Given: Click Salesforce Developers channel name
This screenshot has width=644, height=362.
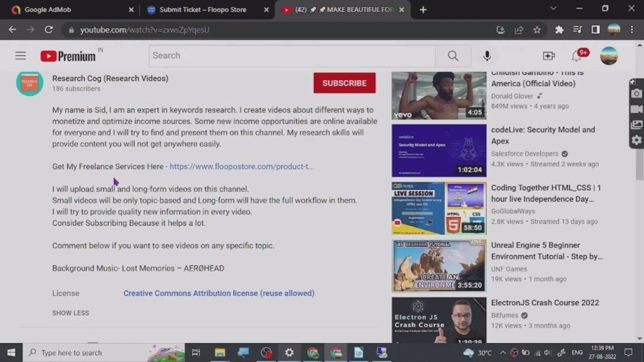Looking at the screenshot, I should (x=525, y=154).
